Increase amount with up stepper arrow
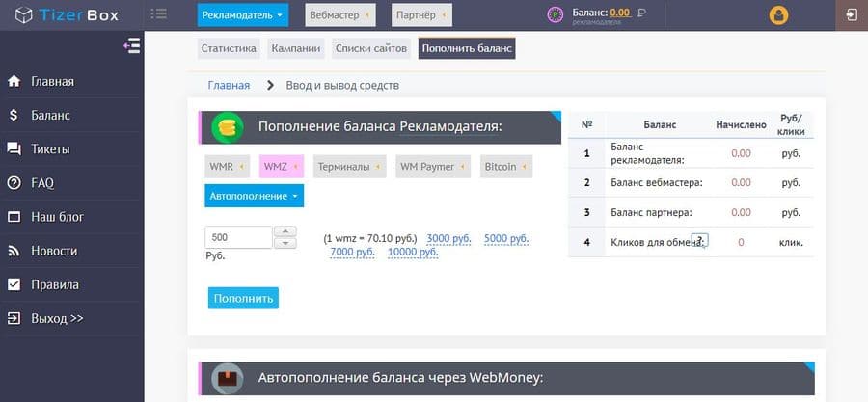Viewport: 868px width, 402px height. (x=285, y=231)
